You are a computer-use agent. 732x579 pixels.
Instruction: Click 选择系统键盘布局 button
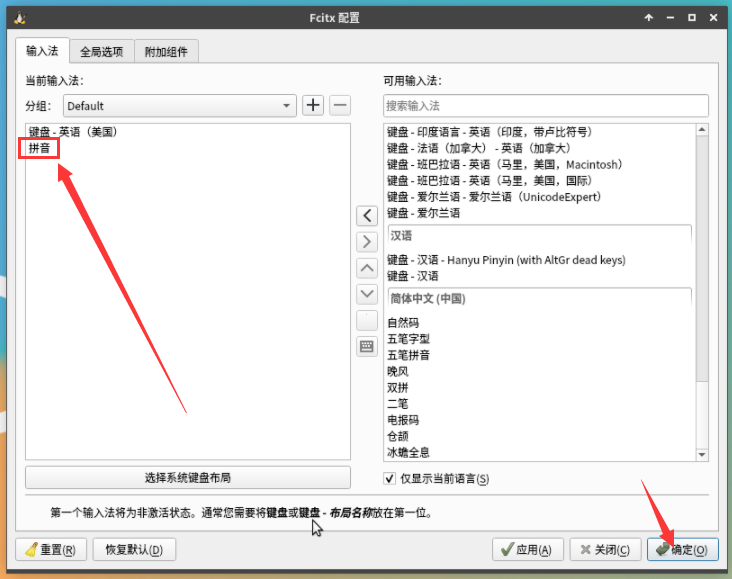[x=188, y=478]
